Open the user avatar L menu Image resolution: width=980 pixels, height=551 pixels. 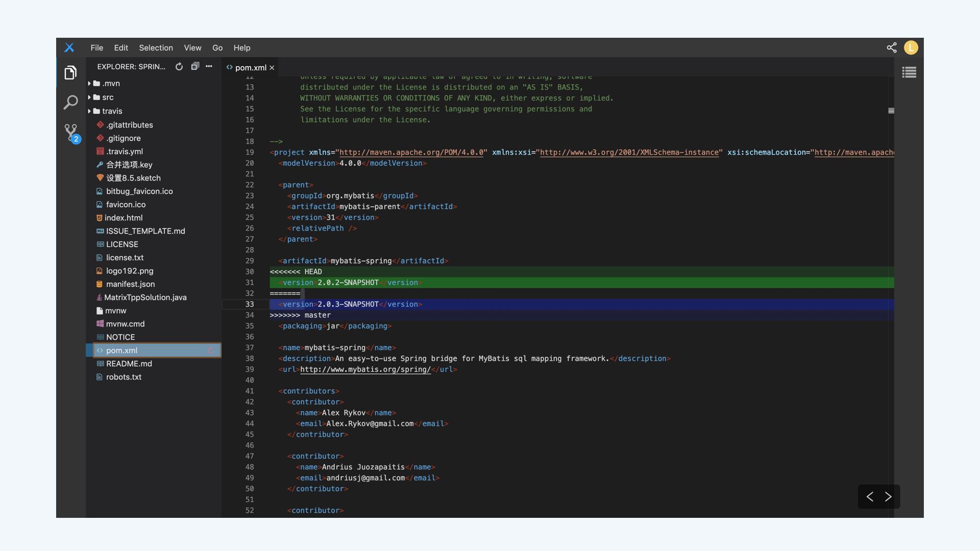click(911, 47)
